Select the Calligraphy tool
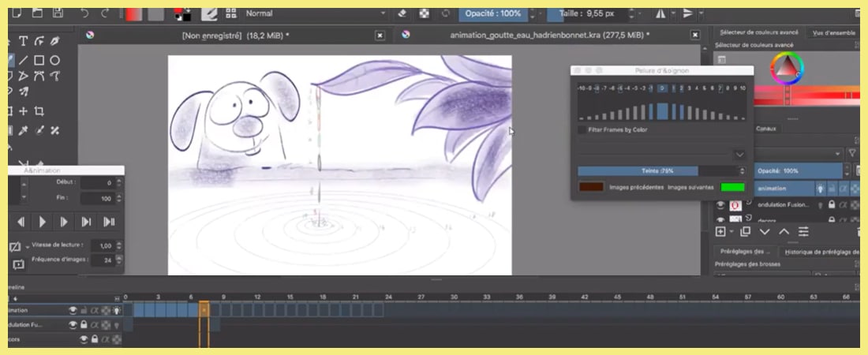This screenshot has width=868, height=355. pos(54,41)
